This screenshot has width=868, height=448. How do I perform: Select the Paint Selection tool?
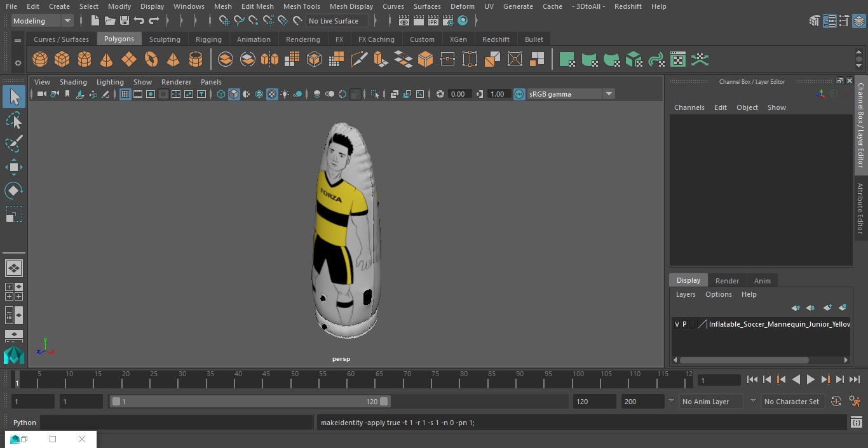pyautogui.click(x=13, y=144)
